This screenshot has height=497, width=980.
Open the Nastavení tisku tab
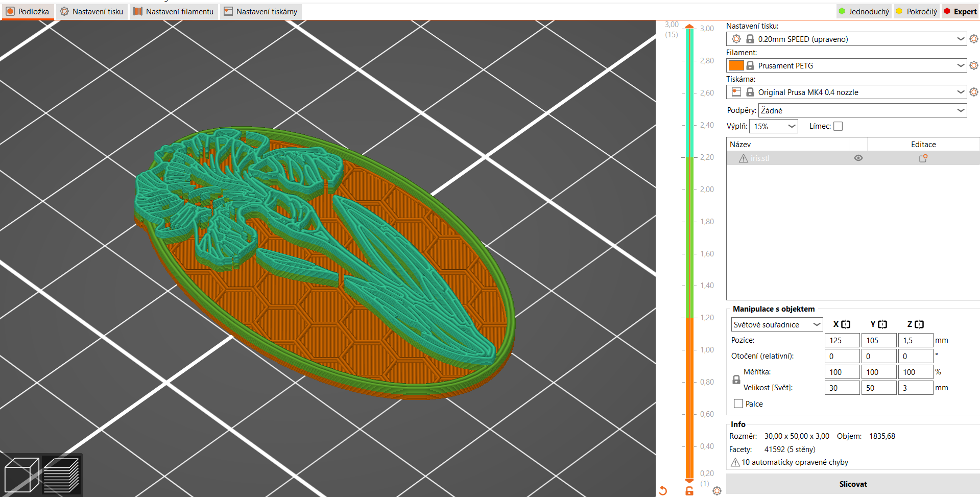pyautogui.click(x=91, y=11)
